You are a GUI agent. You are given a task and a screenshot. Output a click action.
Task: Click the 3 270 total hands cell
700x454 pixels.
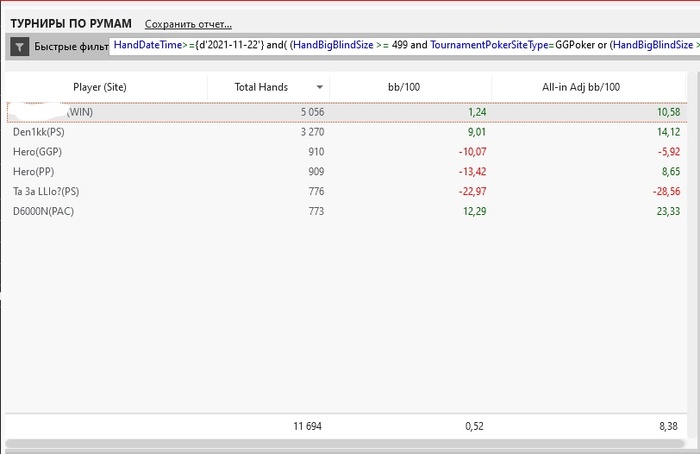coord(312,132)
